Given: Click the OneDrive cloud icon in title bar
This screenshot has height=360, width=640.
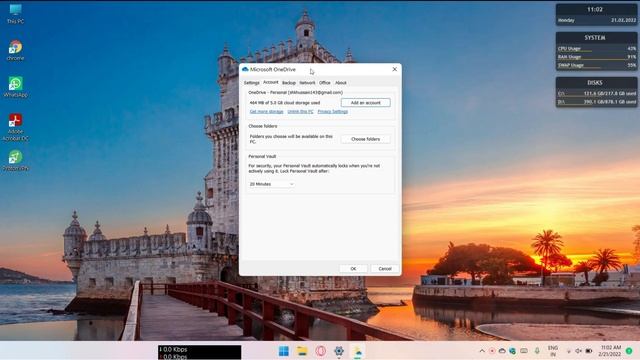Looking at the screenshot, I should point(245,69).
